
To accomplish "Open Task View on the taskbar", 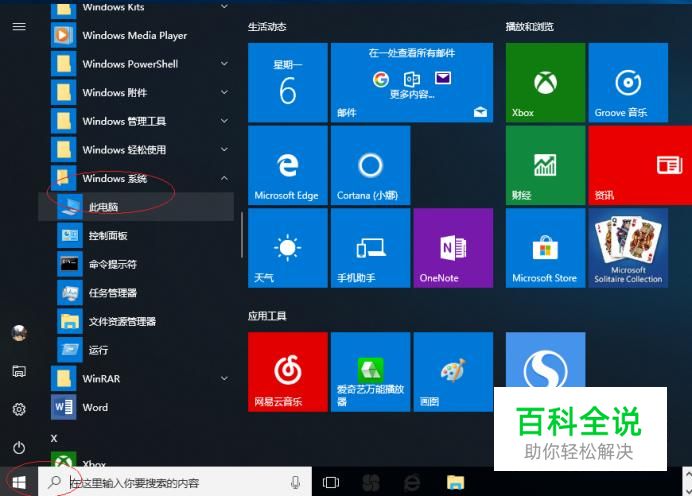I will pos(331,482).
